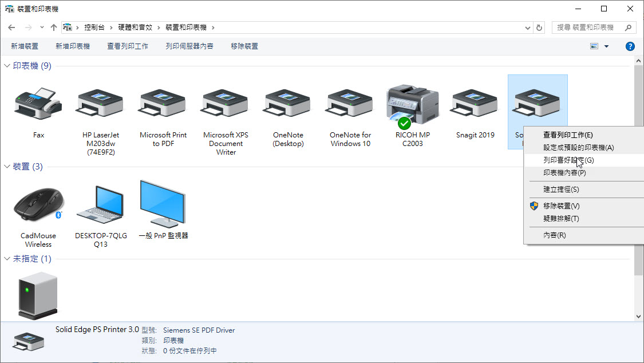Click search magnifier icon
Viewport: 644px width, 363px height.
[x=628, y=27]
